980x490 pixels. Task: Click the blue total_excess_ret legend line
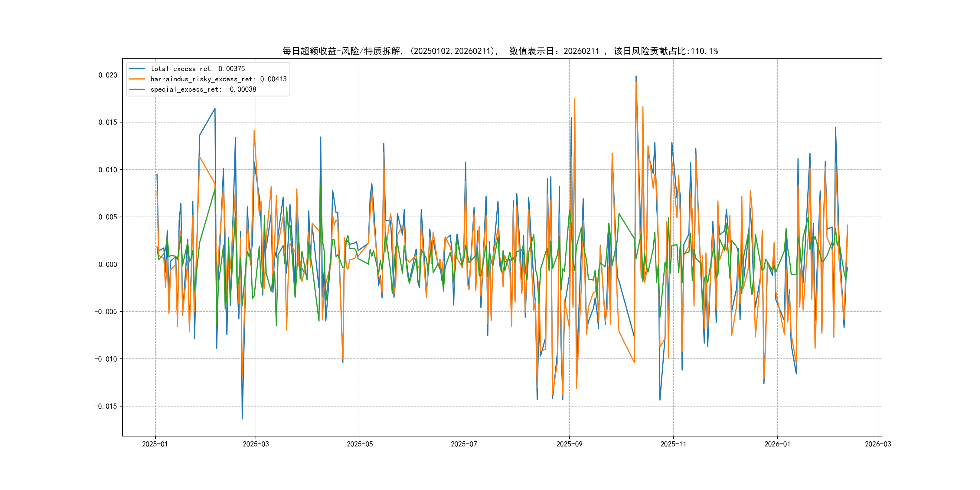137,69
